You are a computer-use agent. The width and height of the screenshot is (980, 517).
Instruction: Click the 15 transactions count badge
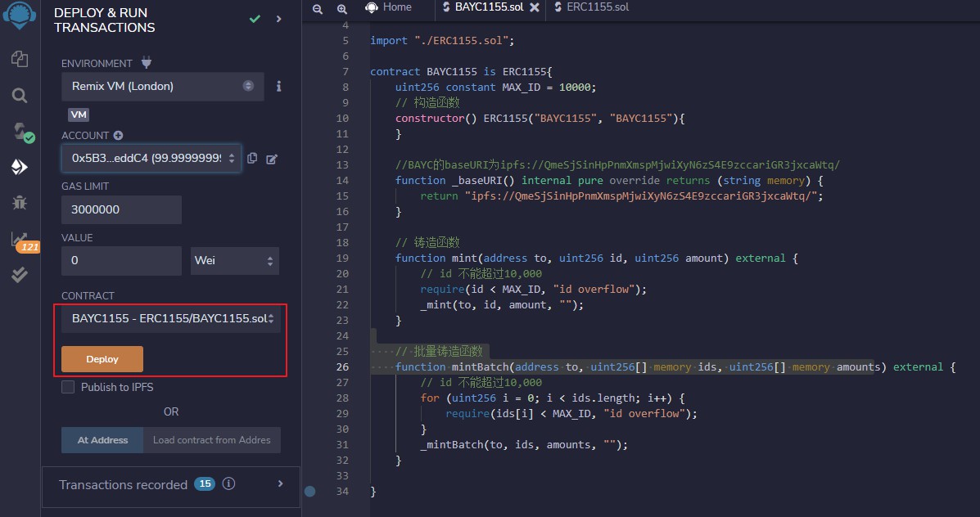(205, 484)
